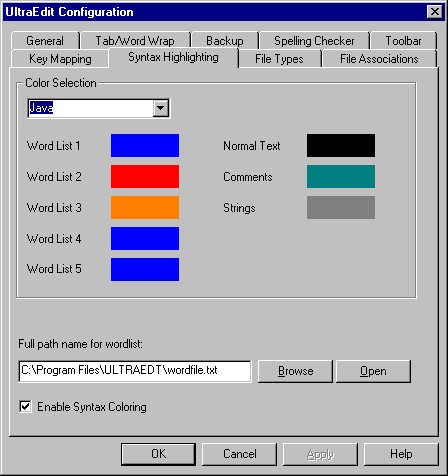Select the gray Strings color swatch
The height and width of the screenshot is (476, 448).
pyautogui.click(x=341, y=207)
